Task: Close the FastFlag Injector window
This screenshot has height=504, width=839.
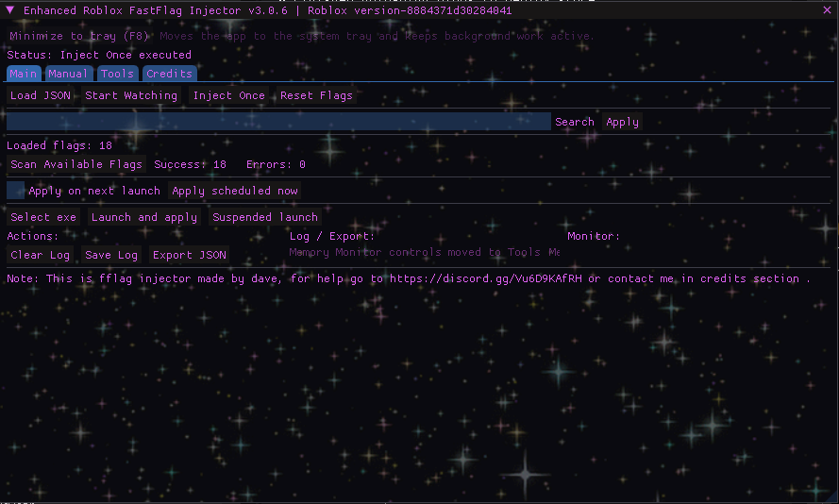Action: [827, 10]
